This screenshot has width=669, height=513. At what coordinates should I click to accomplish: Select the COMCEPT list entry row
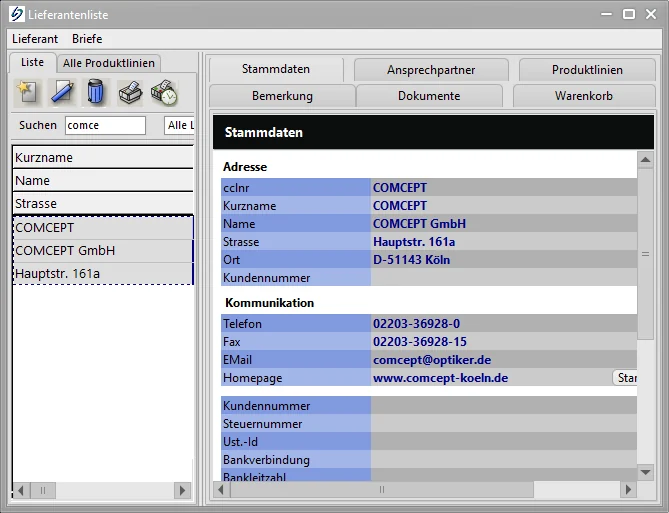[103, 227]
